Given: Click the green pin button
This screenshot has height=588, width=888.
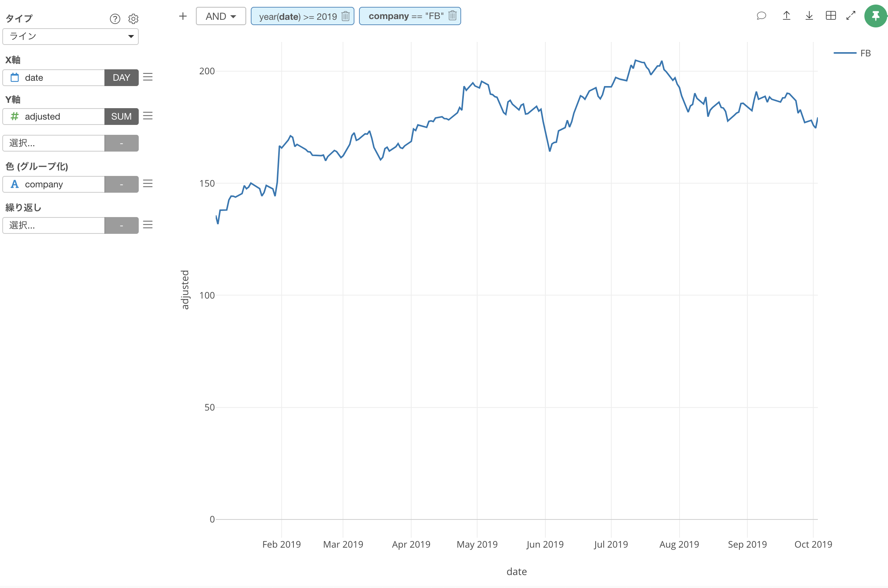Looking at the screenshot, I should pos(875,16).
